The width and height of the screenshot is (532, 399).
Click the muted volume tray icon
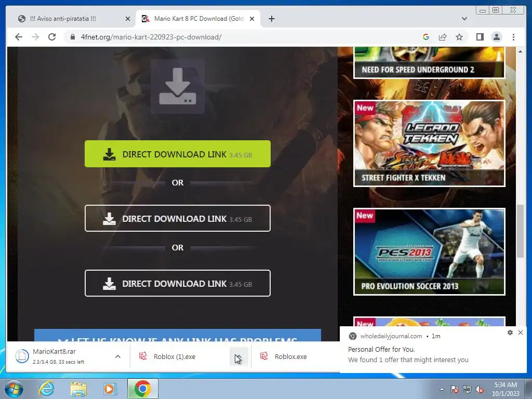coord(480,389)
